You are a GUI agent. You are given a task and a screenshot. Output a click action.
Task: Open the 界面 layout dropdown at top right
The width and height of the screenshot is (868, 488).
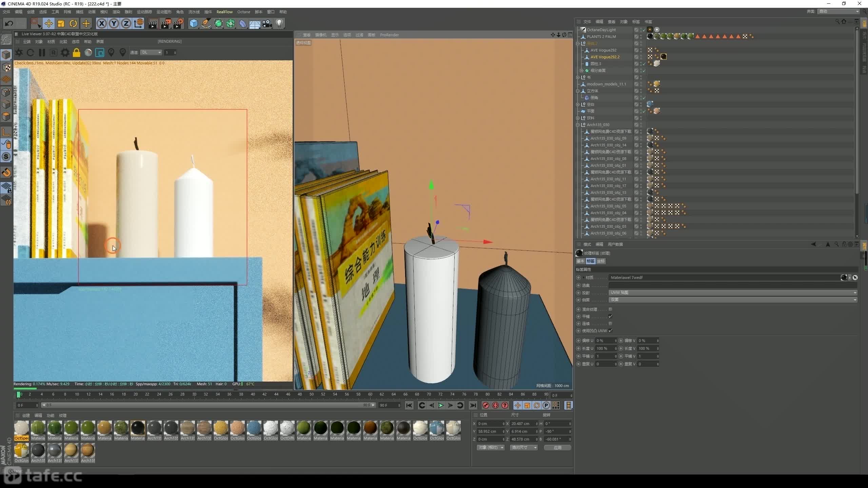coord(839,12)
